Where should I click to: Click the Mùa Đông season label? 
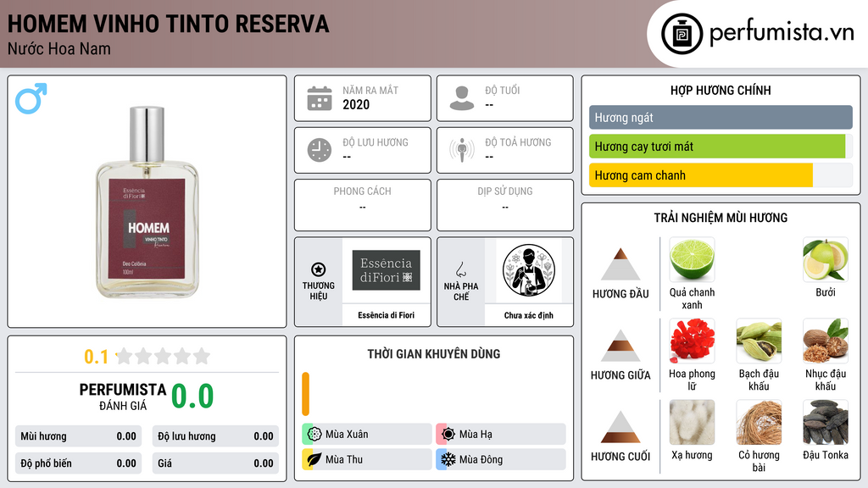pyautogui.click(x=481, y=459)
